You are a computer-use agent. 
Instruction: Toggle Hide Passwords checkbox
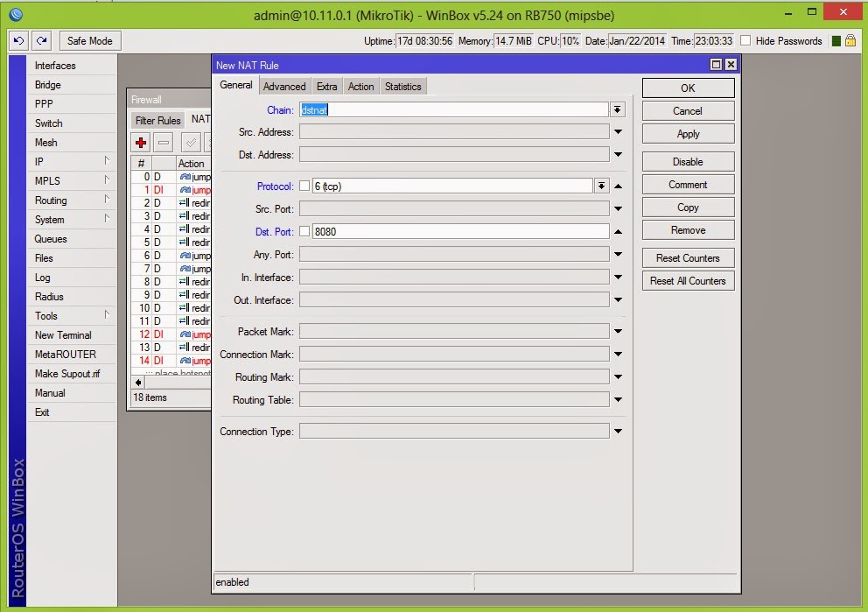point(745,40)
